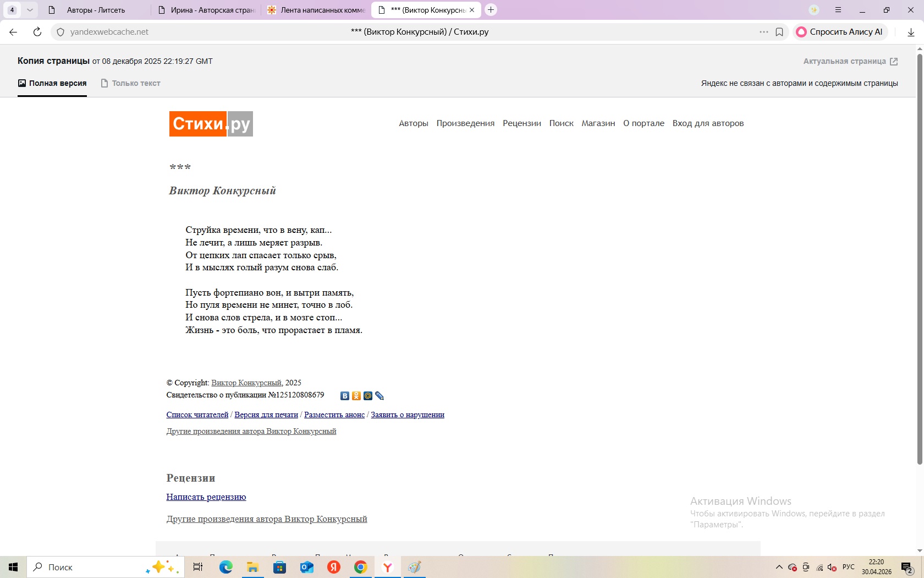Share poem via Mail.ru icon

point(368,396)
